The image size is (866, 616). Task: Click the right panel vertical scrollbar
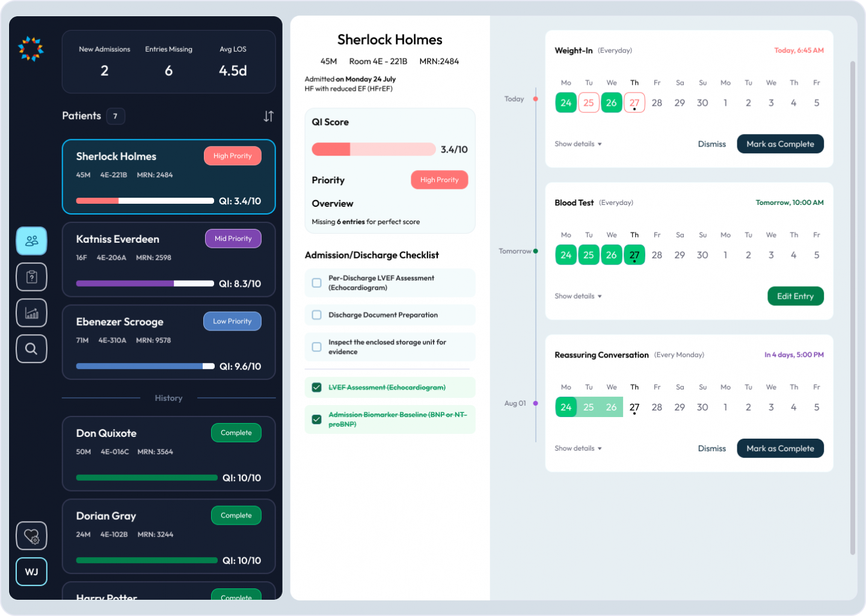(x=852, y=308)
